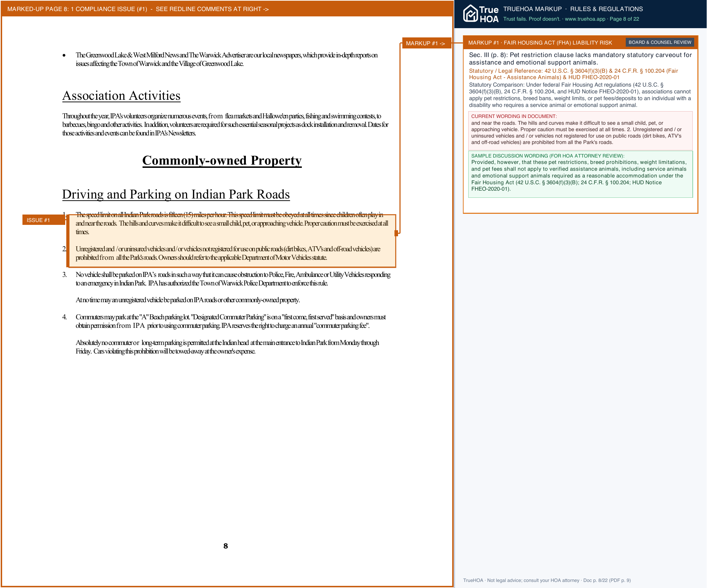Screen dimensions: 707x588
Task: Click the highlighted unregistered vehicles rule paragraph
Action: (x=228, y=253)
